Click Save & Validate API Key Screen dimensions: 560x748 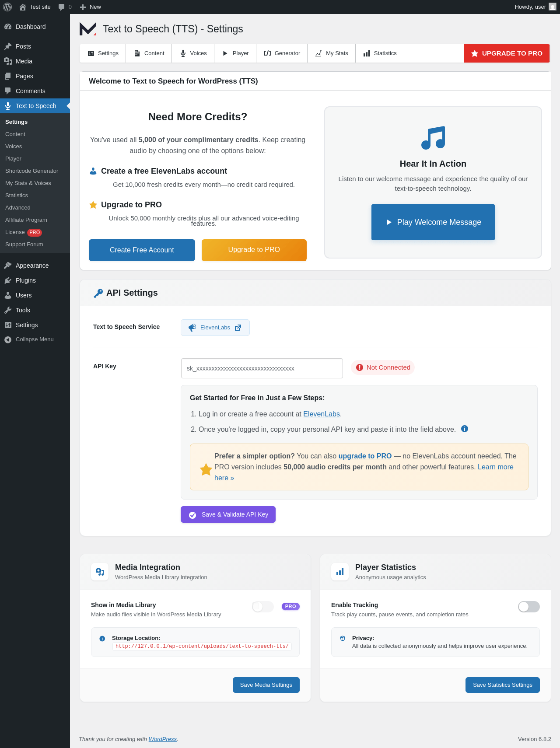(x=228, y=514)
